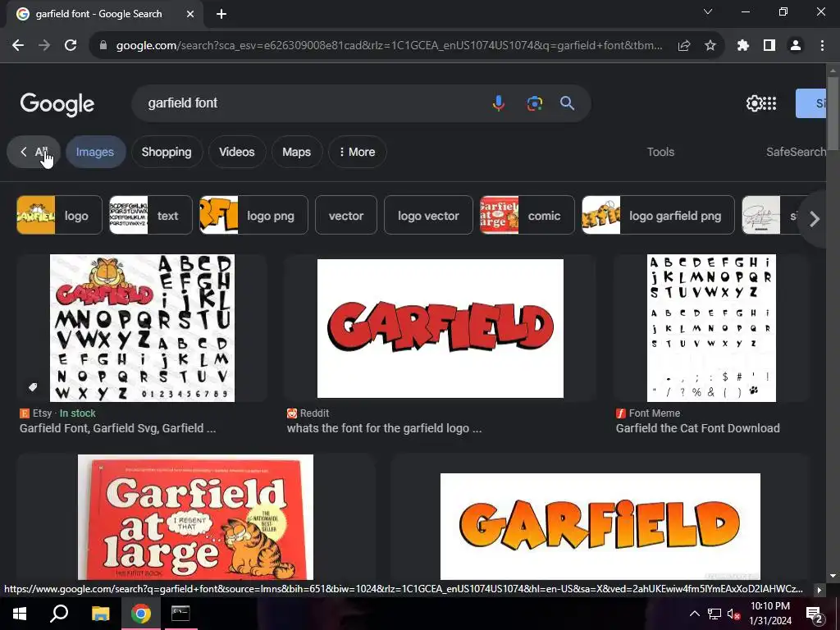
Task: Open the orange gradient Garfield logo image
Action: [600, 527]
